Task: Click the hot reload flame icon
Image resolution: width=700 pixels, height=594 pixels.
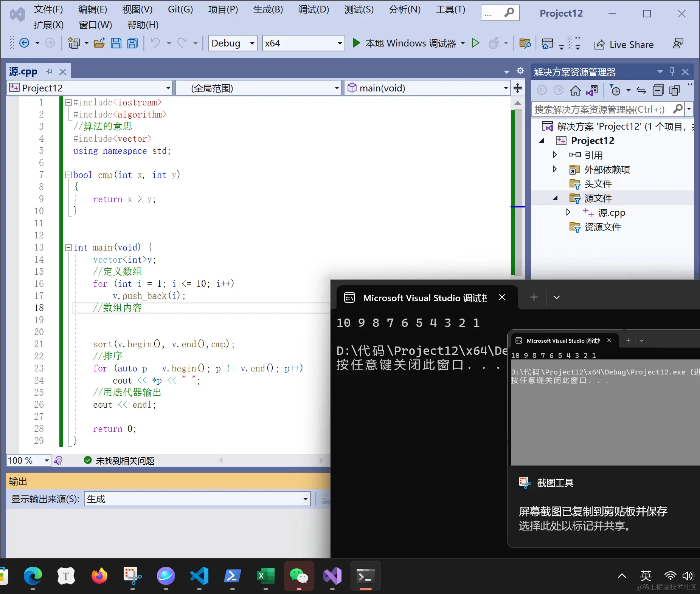Action: pyautogui.click(x=494, y=43)
